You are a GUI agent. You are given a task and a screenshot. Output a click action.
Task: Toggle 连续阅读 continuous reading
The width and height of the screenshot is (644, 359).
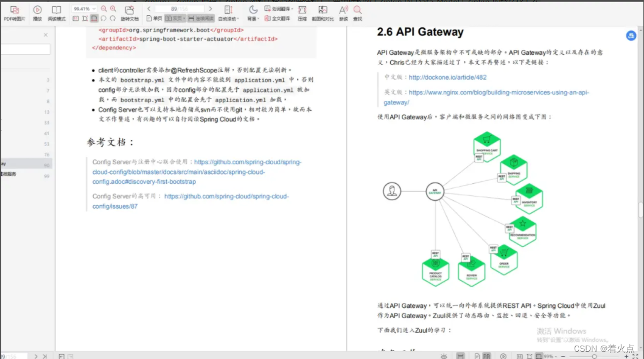(201, 18)
